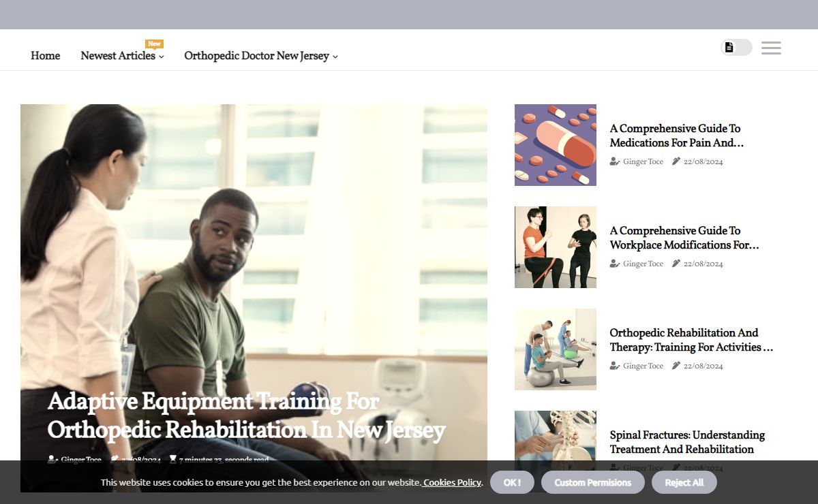This screenshot has width=818, height=504.
Task: Click date pencil icon on Medications article
Action: click(x=676, y=161)
